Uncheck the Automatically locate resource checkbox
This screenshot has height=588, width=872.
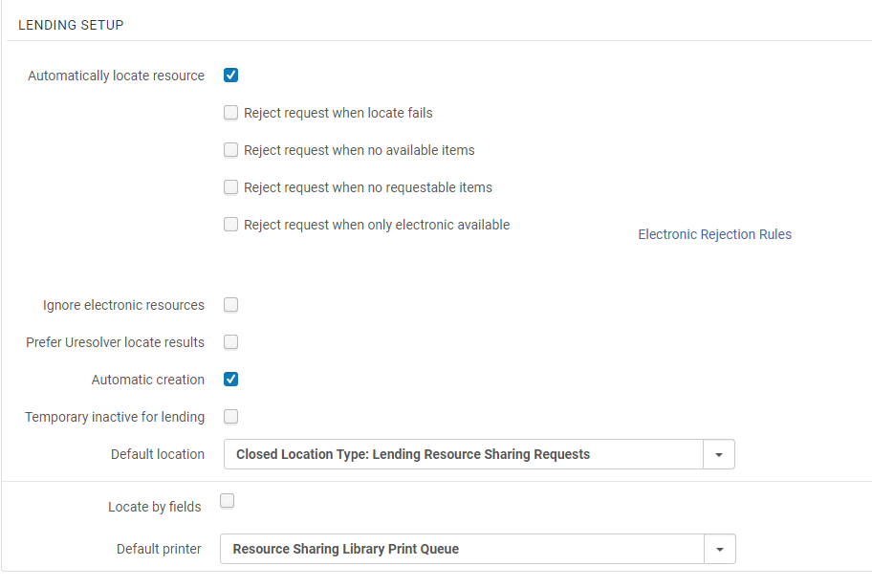(230, 76)
